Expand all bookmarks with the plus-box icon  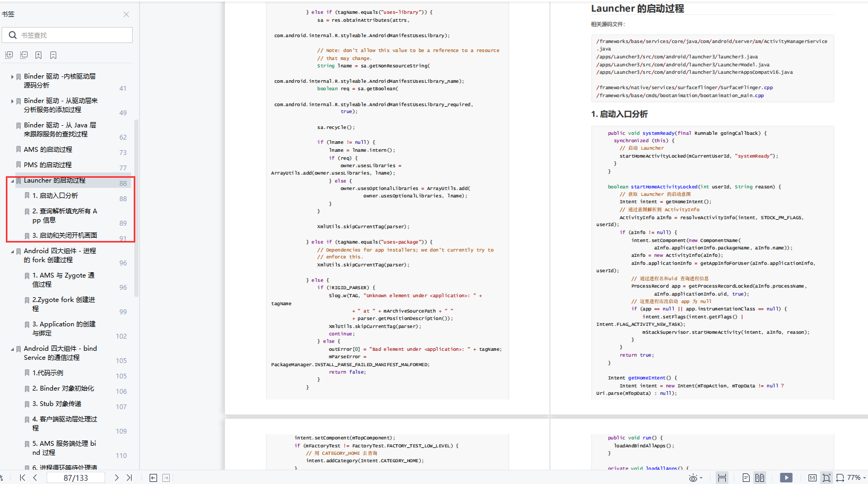pyautogui.click(x=9, y=55)
